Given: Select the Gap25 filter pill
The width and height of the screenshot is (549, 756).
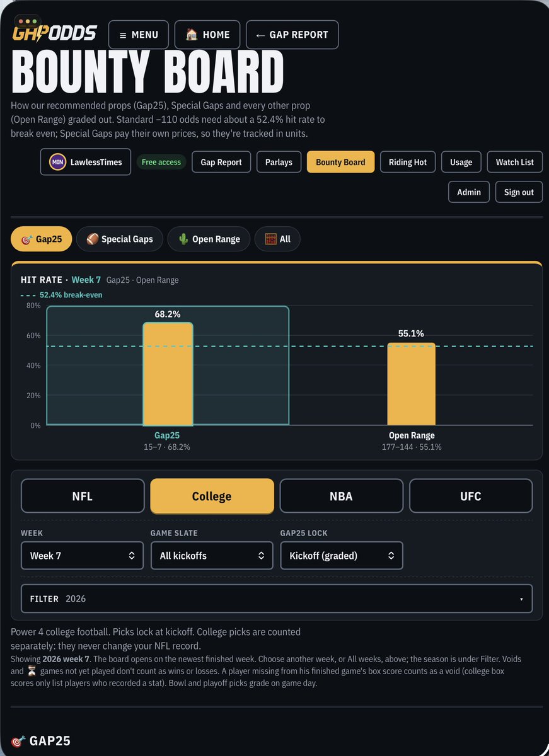Looking at the screenshot, I should 42,239.
